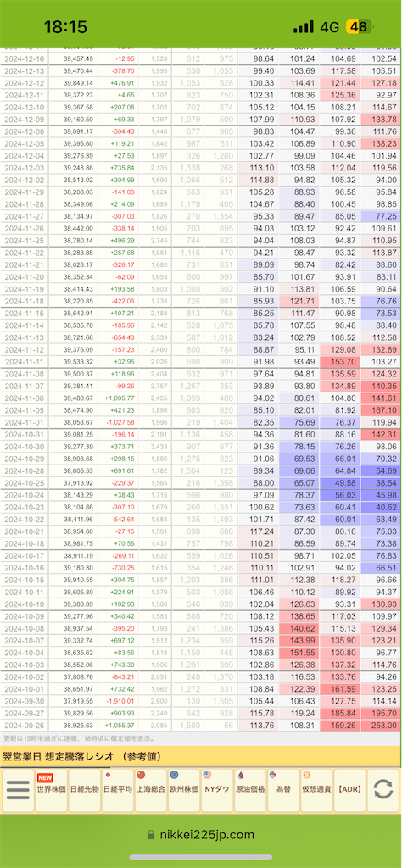Open the 【ADR】 tab
Viewport: 402px width, 868px height.
349,790
